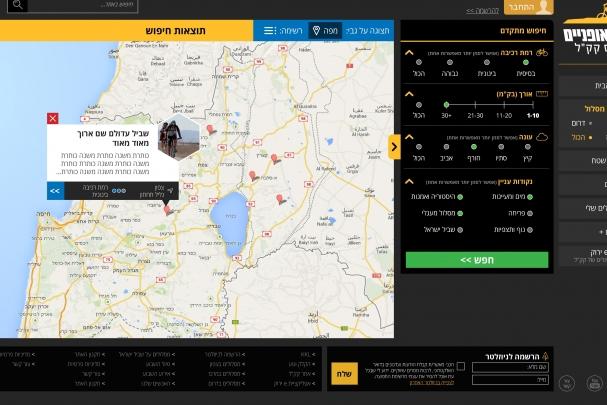Set the length slider to 21-30
607x405 pixels.
(475, 105)
